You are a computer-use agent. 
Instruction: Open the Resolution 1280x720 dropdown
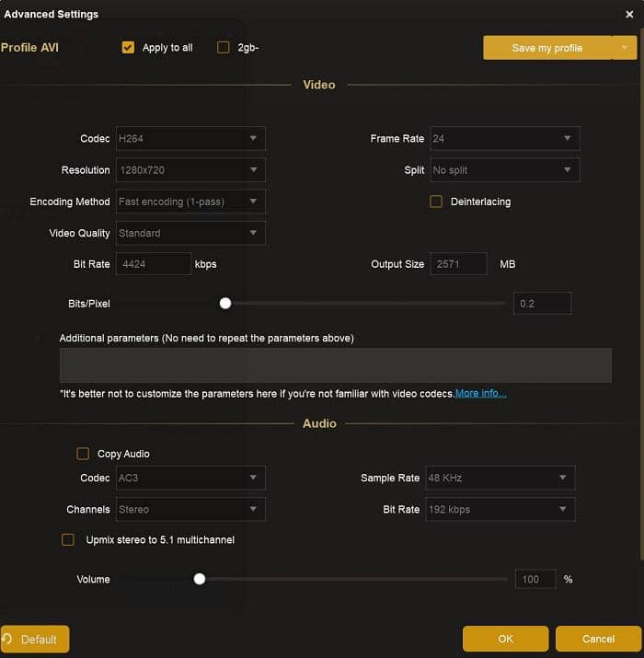(x=190, y=170)
